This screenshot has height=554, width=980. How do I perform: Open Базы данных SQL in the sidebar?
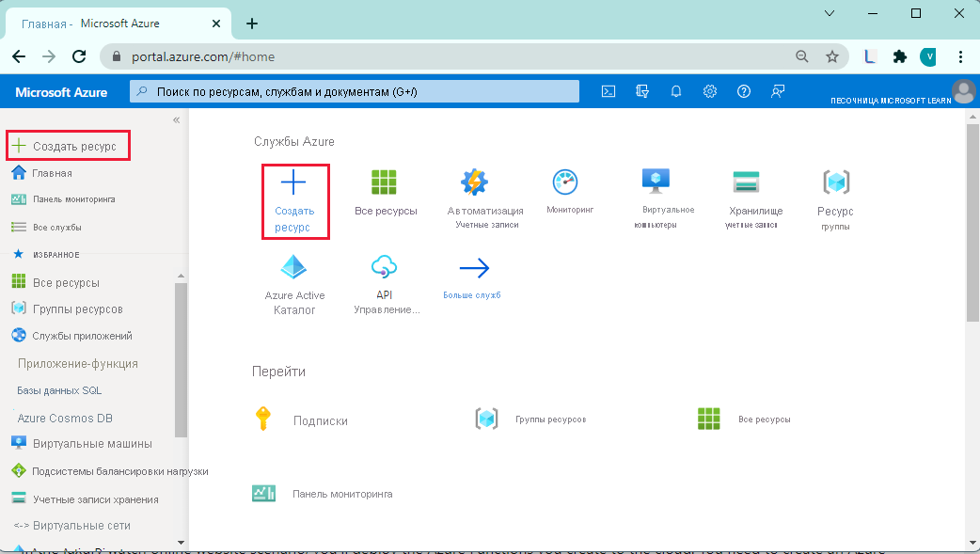tap(58, 390)
